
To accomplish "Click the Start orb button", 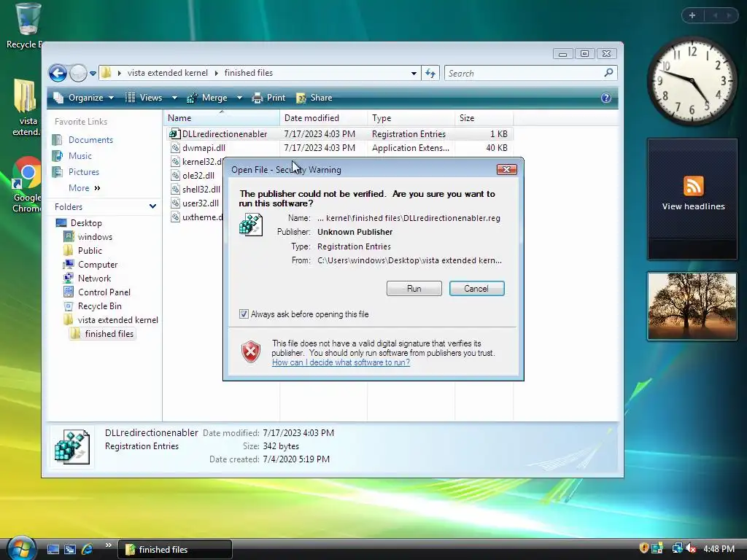I will [21, 549].
